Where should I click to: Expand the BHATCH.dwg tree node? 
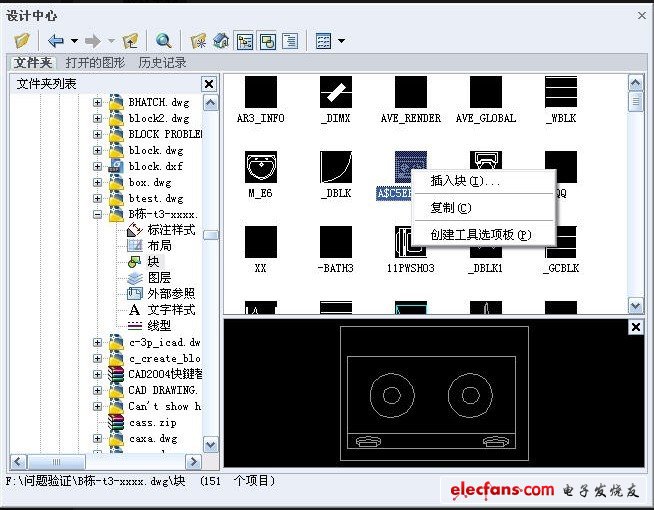click(x=98, y=102)
